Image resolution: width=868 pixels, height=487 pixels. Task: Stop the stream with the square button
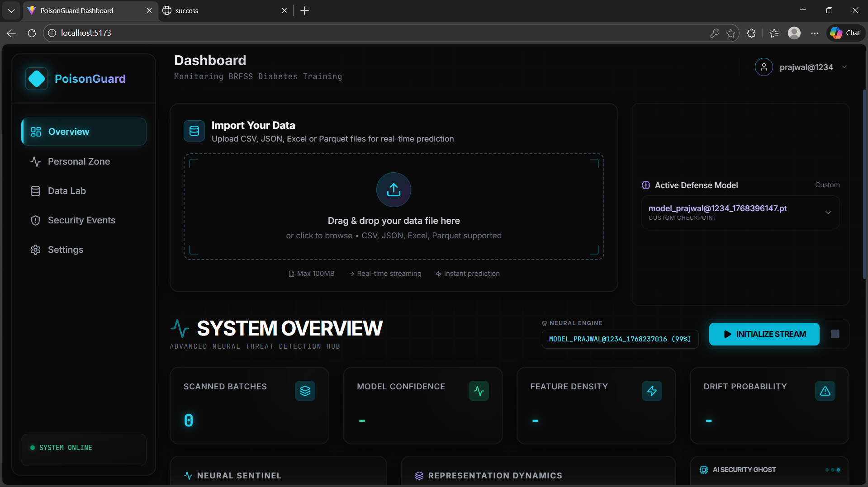[835, 334]
